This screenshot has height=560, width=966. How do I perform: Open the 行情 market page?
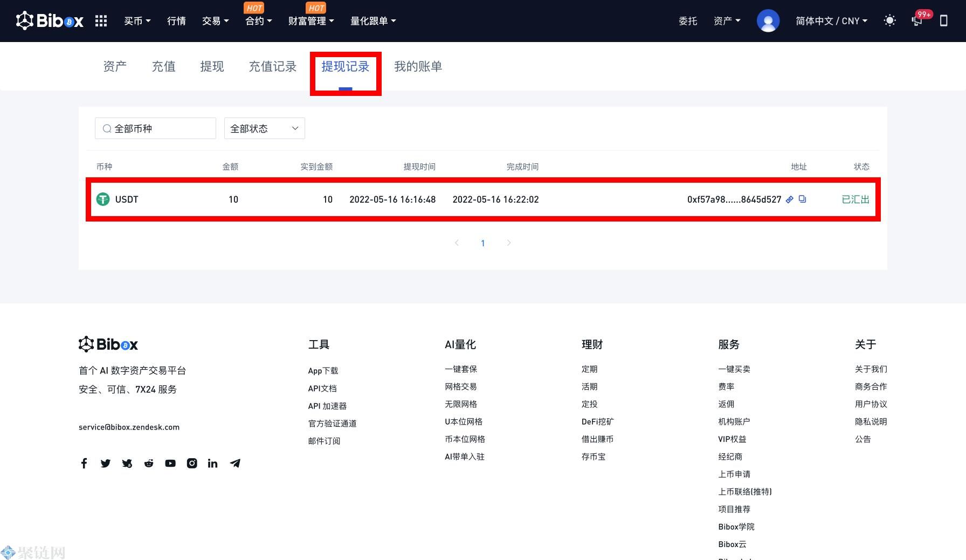(x=176, y=21)
